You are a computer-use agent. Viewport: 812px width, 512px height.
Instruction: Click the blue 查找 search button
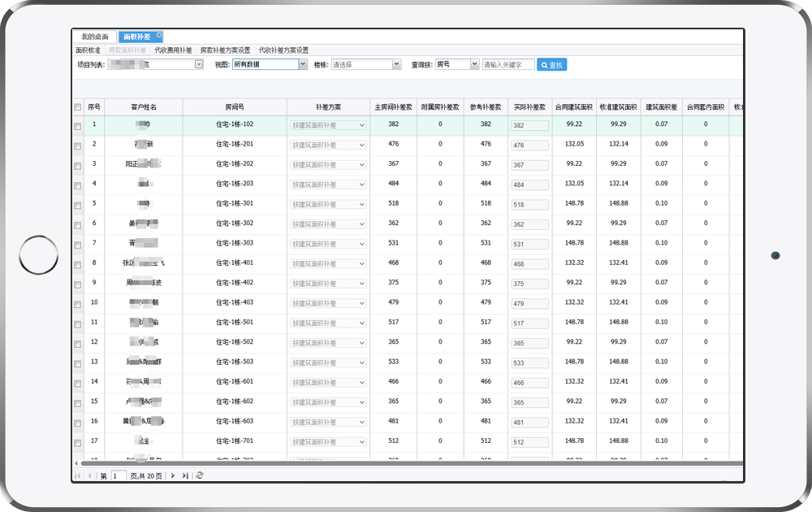pos(551,65)
